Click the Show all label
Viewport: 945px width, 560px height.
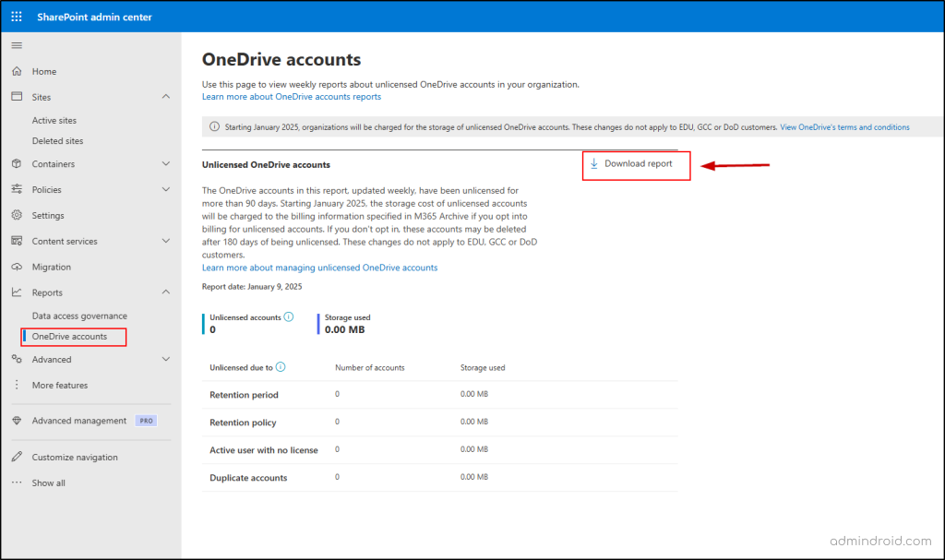click(48, 483)
